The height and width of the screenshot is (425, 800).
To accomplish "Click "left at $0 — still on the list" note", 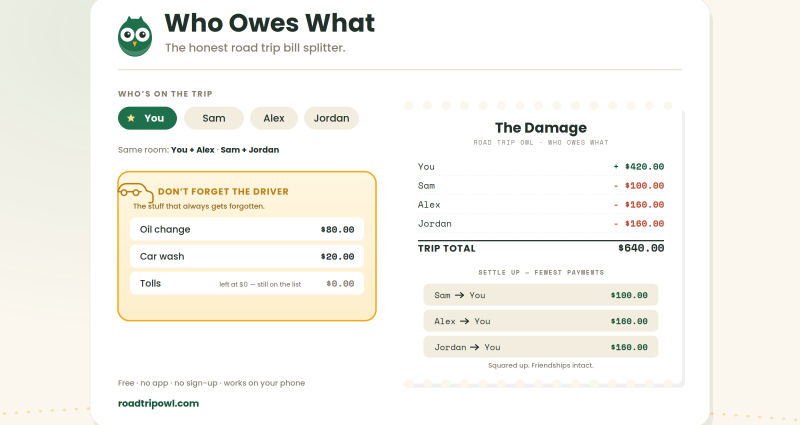I will (260, 284).
